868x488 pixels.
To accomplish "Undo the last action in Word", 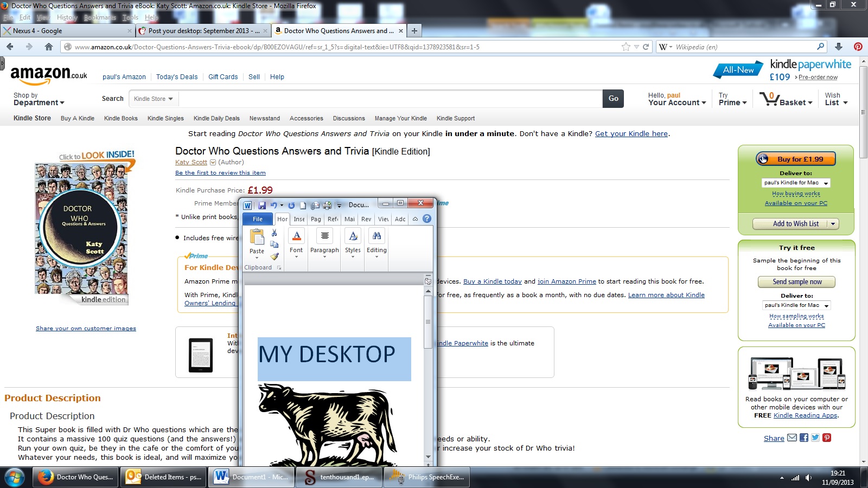I will tap(273, 206).
